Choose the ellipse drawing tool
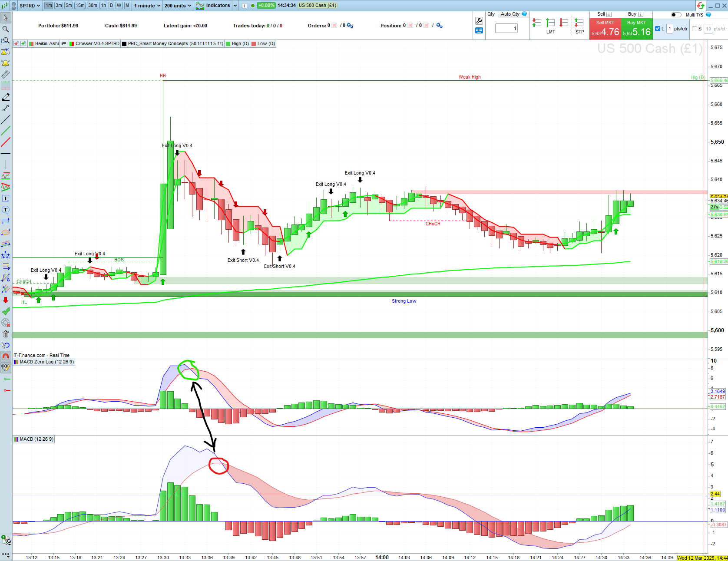Image resolution: width=728 pixels, height=561 pixels. coord(6,232)
